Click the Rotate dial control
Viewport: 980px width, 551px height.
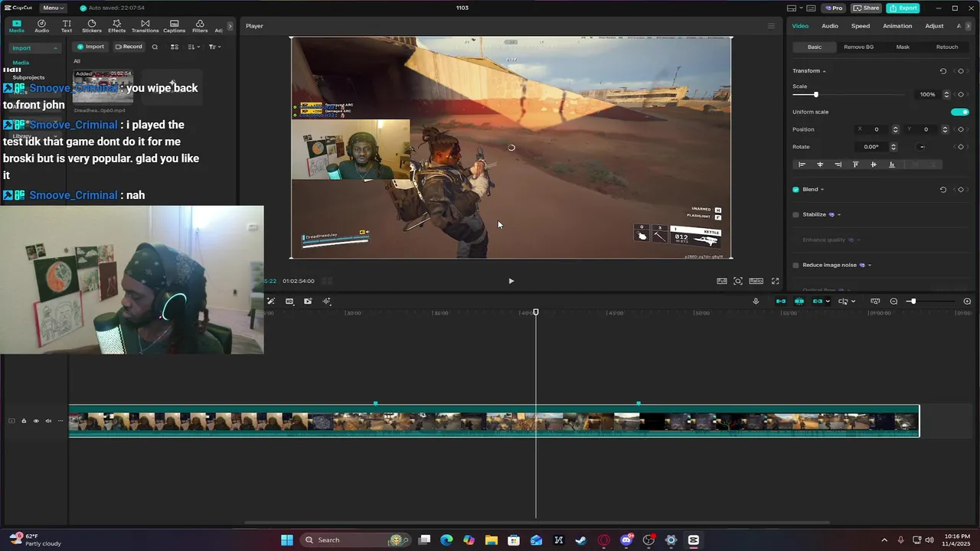click(x=922, y=147)
